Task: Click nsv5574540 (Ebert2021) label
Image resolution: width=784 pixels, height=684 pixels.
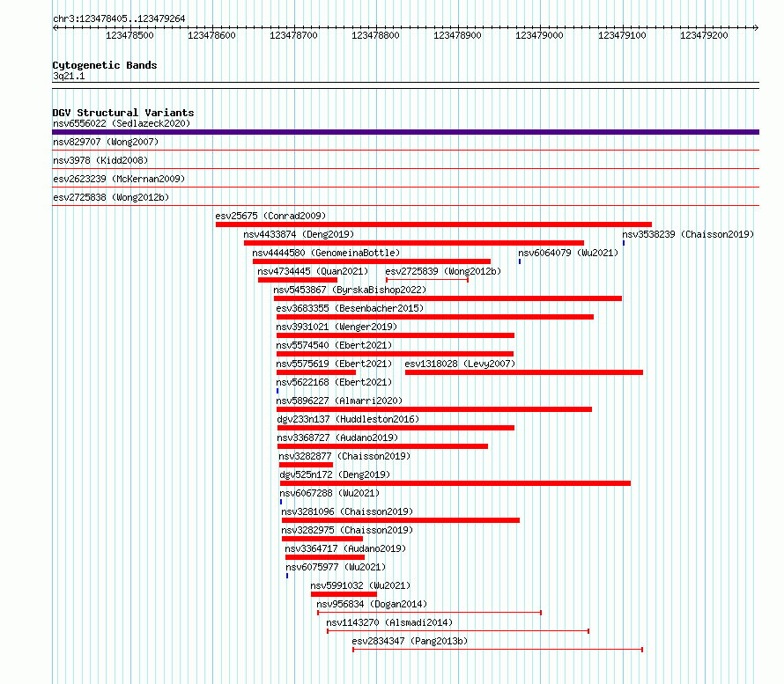Action: tap(334, 345)
